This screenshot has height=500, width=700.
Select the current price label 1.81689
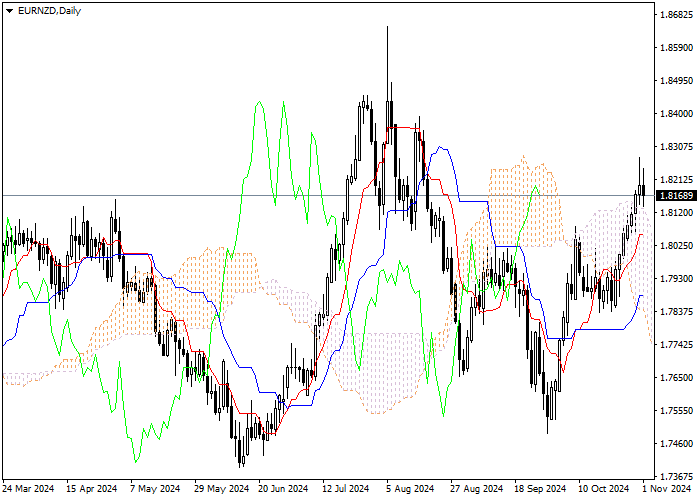(x=676, y=196)
